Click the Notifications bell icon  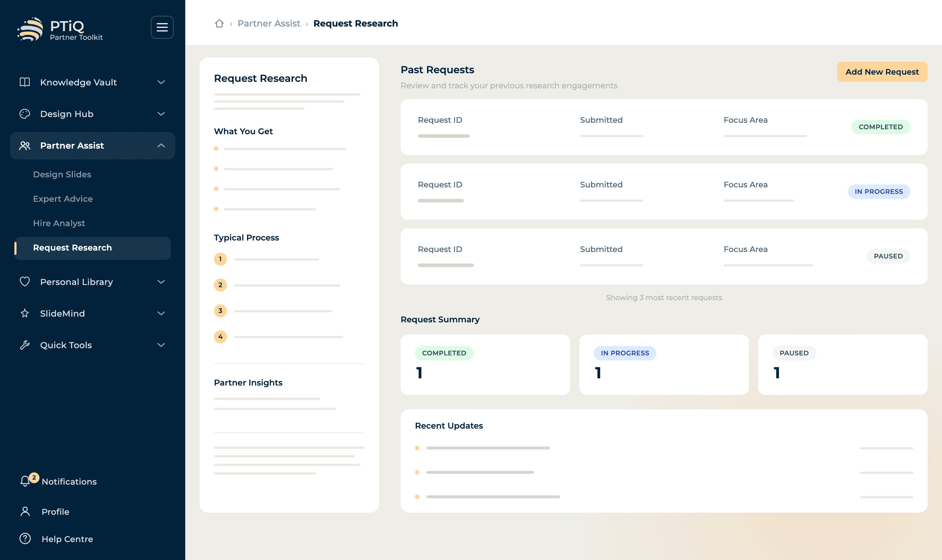click(x=25, y=481)
